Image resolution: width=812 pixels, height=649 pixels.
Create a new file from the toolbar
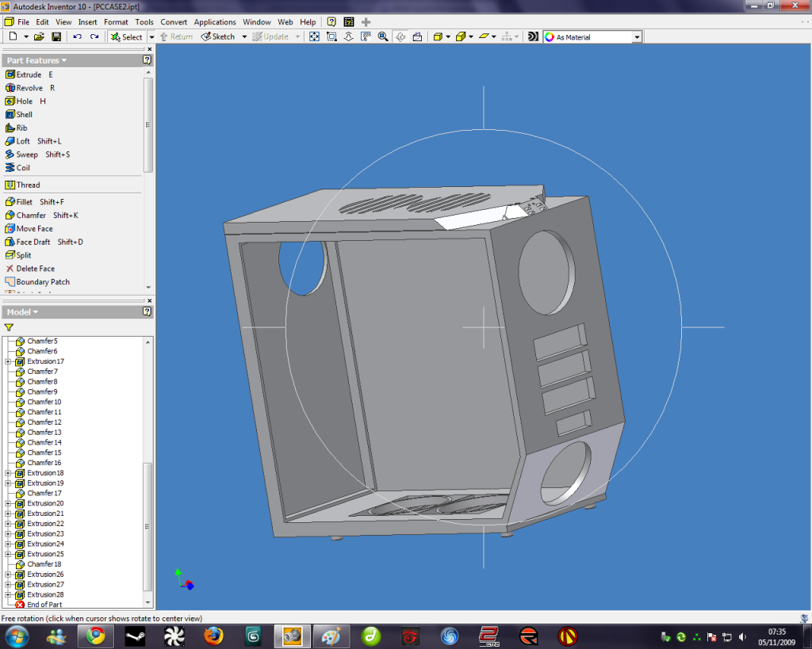[13, 36]
